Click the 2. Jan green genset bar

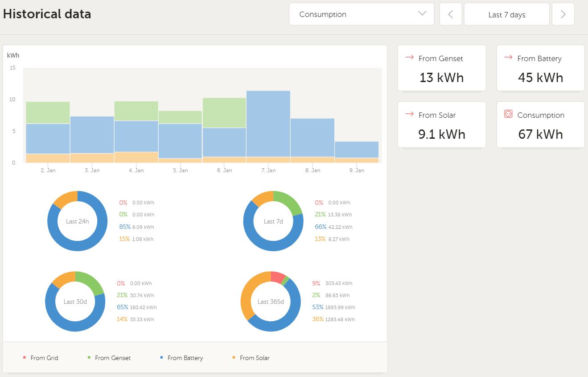pos(48,113)
